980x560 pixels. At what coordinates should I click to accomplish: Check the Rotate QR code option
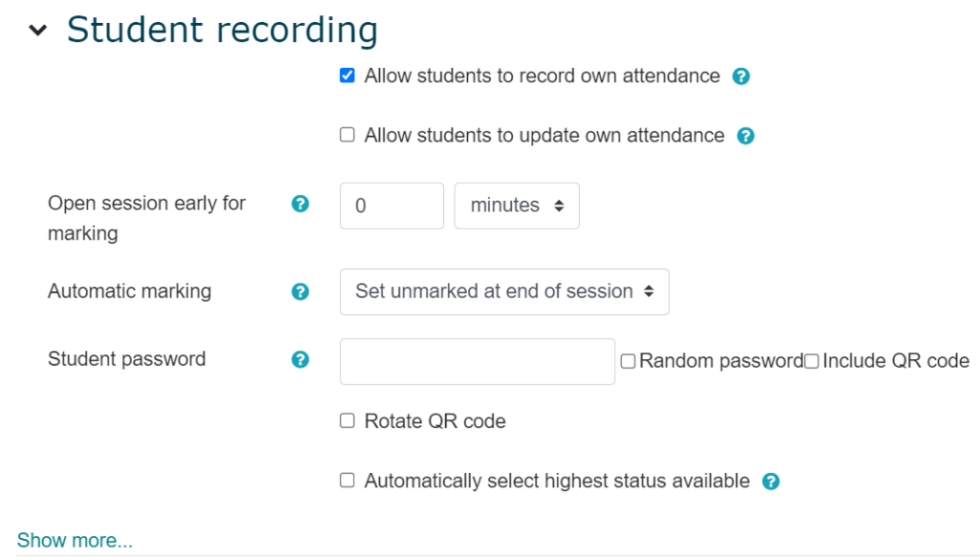347,421
